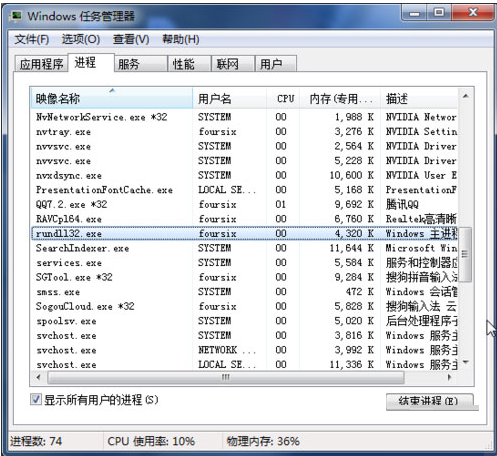Open the 查看(V) menu

point(131,39)
